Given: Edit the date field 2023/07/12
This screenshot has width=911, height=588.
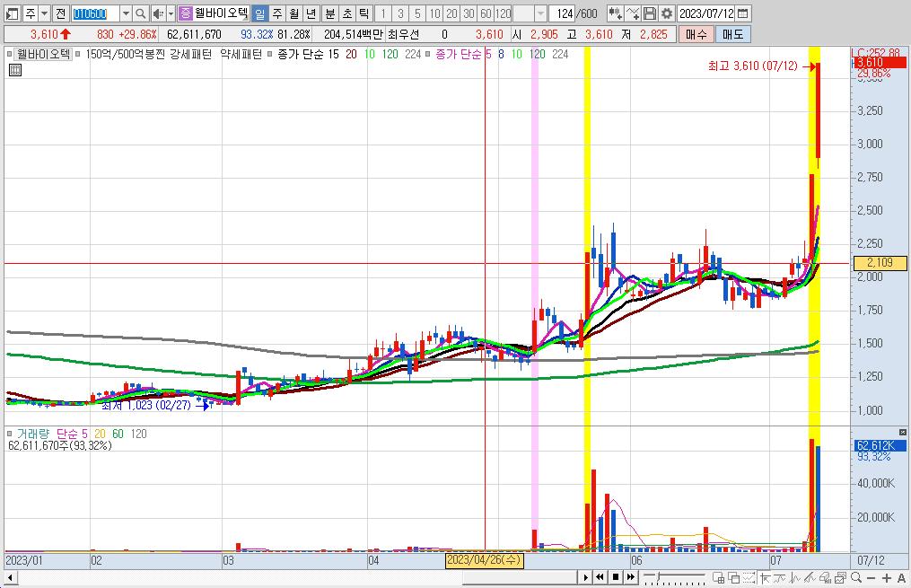Looking at the screenshot, I should pos(706,13).
